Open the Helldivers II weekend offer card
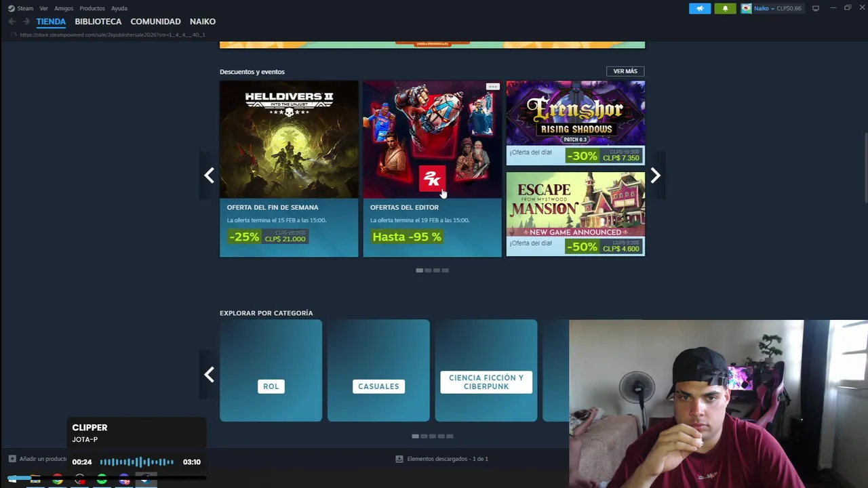868x488 pixels. (x=289, y=169)
